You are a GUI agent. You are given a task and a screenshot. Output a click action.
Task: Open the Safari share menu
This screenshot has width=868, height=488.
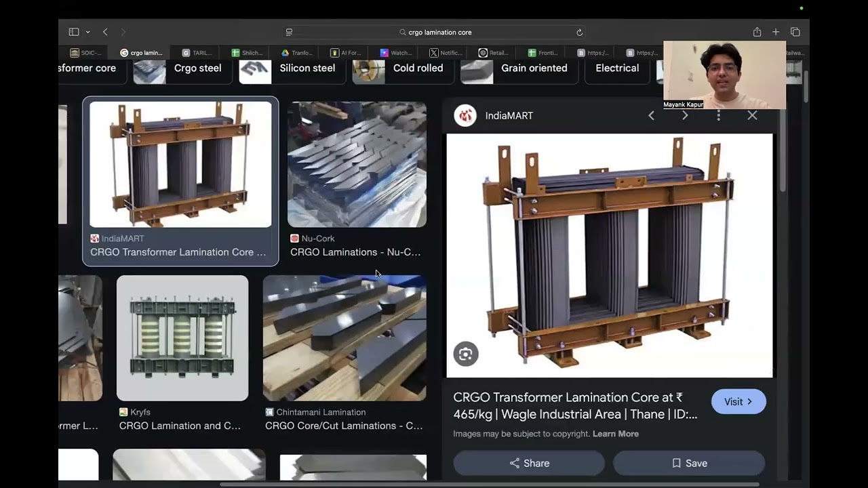(757, 32)
